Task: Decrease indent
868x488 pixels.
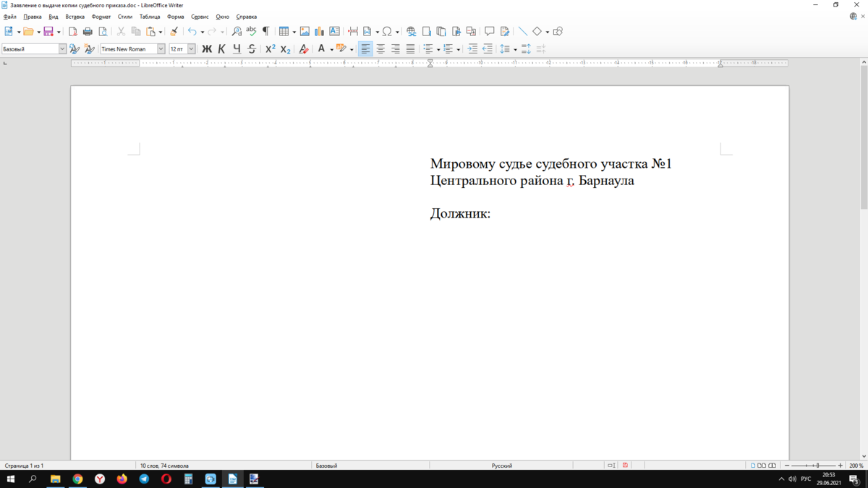Action: pyautogui.click(x=488, y=49)
